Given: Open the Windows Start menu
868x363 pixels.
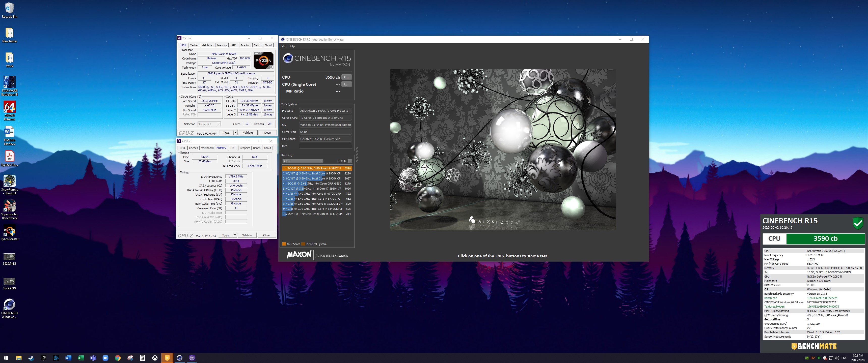Looking at the screenshot, I should click(6, 358).
